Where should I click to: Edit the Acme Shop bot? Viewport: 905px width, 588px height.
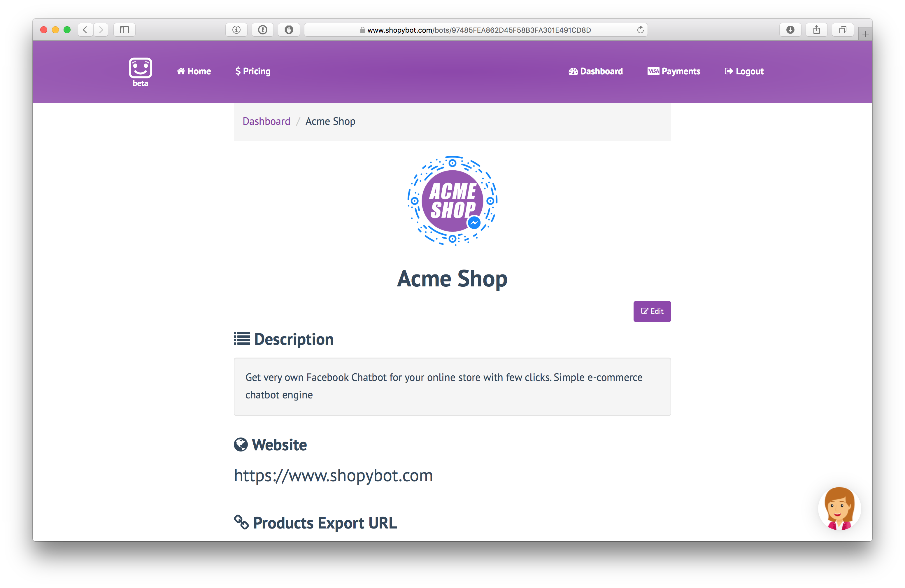652,311
